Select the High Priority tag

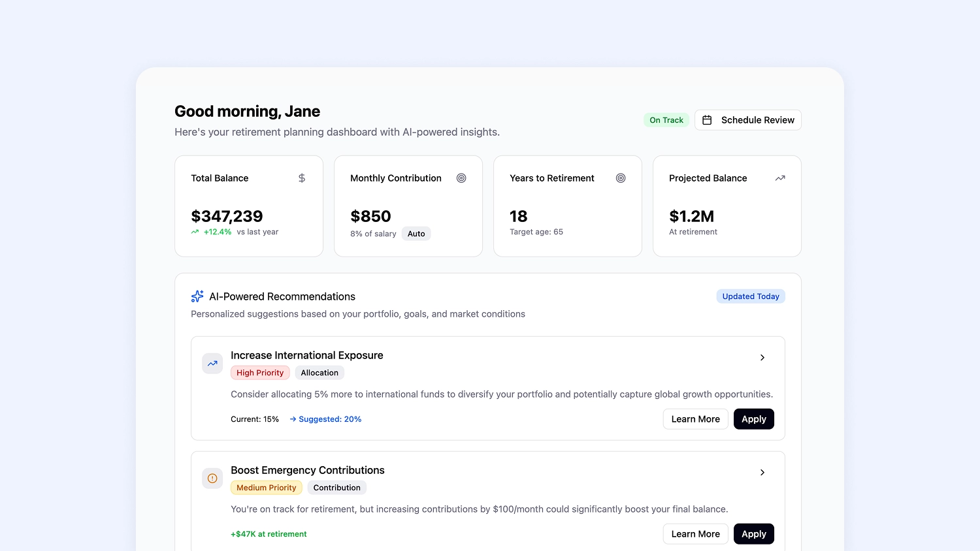[260, 373]
